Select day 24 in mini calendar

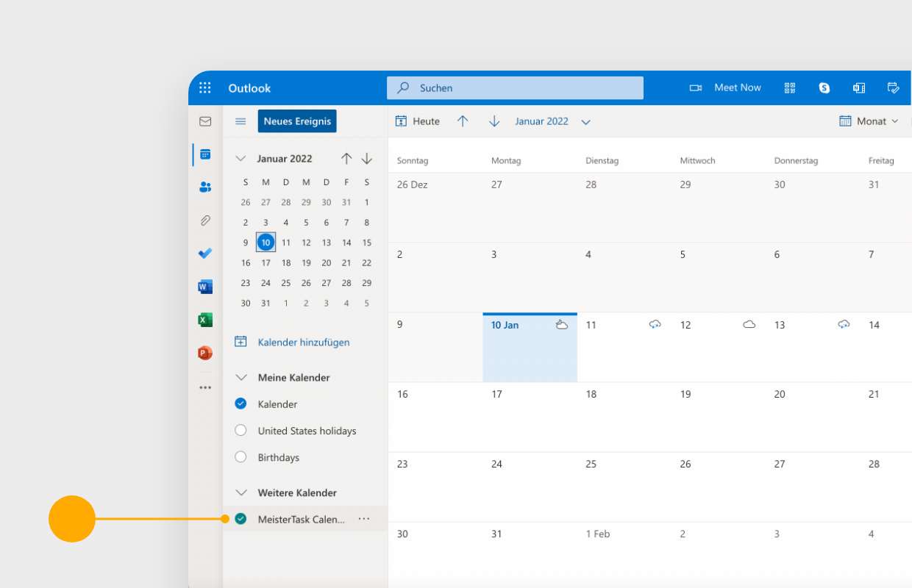point(266,283)
